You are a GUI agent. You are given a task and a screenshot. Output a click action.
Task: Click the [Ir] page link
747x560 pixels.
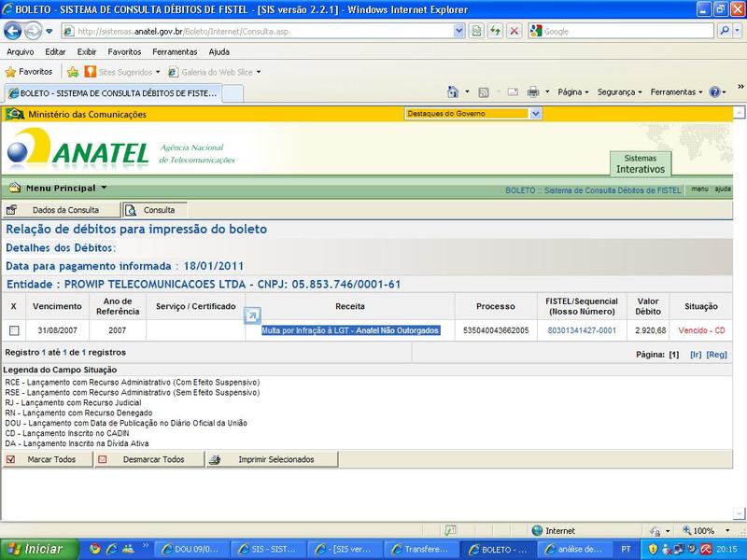click(x=696, y=355)
